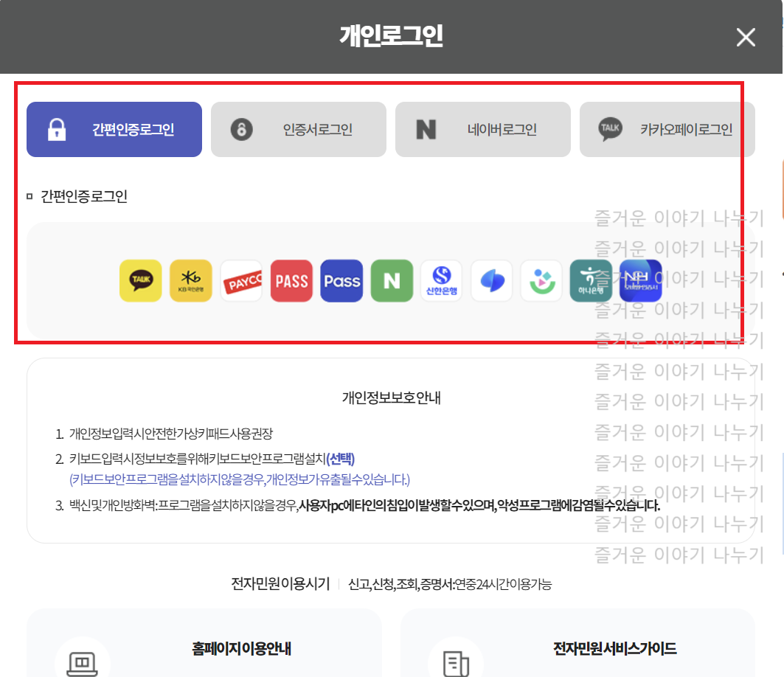Click the blue (선택) keyboard security text
Viewport: 784px width, 677px height.
point(340,459)
